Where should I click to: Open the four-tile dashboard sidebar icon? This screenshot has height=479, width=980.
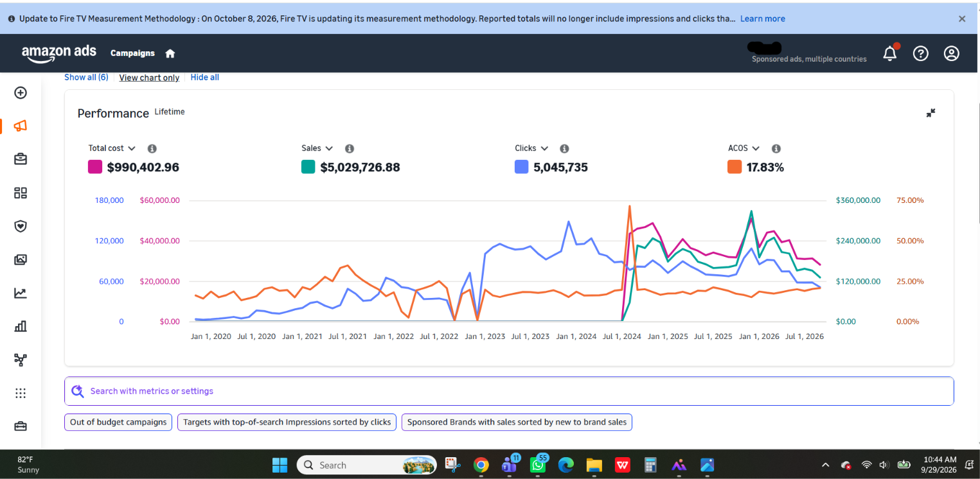pos(21,193)
